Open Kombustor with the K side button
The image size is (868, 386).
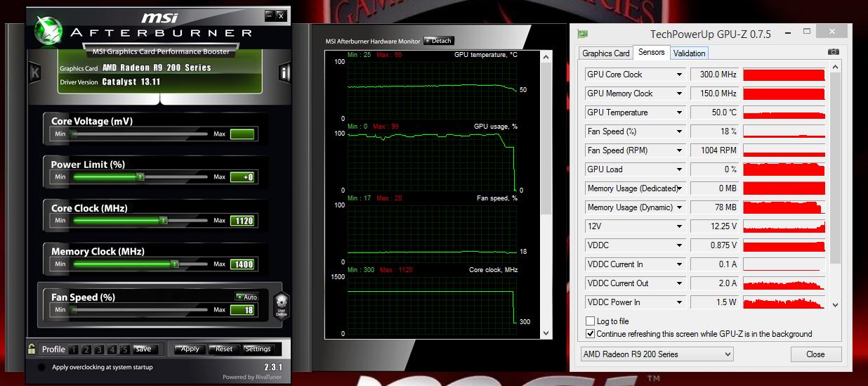[34, 73]
